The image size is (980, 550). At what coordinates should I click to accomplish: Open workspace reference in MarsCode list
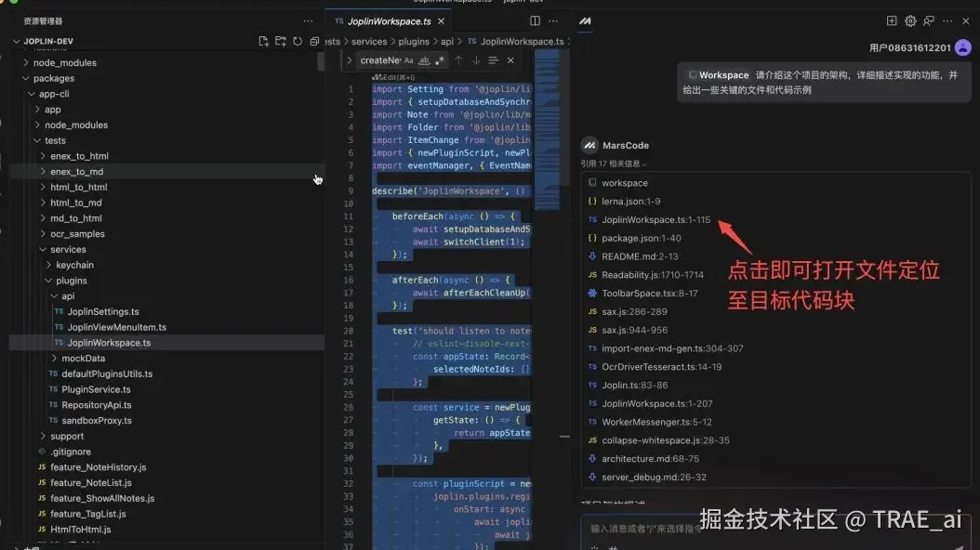[x=625, y=183]
